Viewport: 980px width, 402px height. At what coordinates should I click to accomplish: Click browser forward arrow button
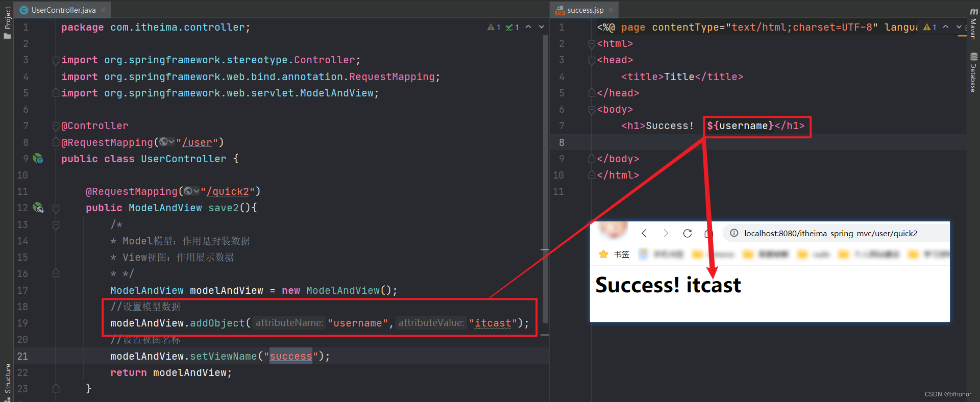tap(666, 233)
